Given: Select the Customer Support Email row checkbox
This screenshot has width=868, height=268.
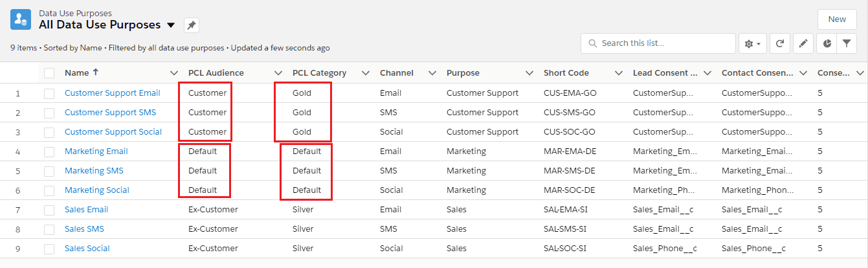Looking at the screenshot, I should (x=49, y=93).
